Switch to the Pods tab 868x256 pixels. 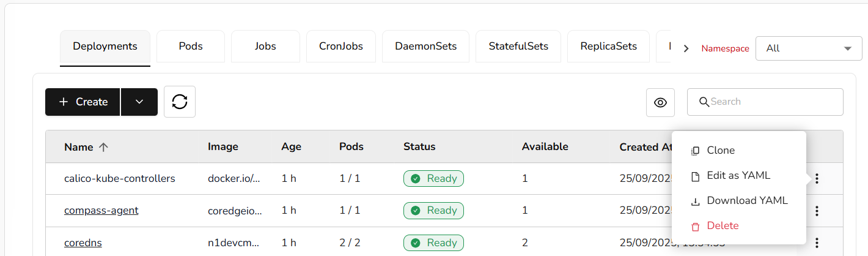point(191,46)
